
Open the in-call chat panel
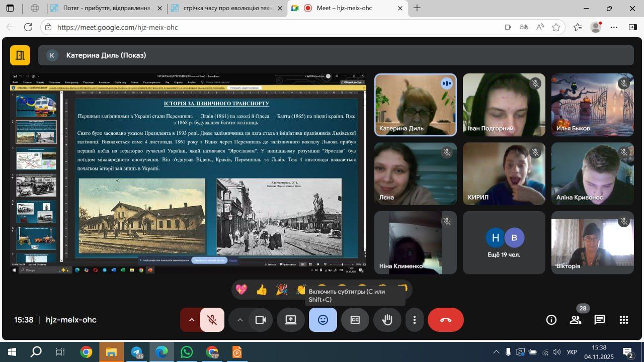tap(599, 320)
